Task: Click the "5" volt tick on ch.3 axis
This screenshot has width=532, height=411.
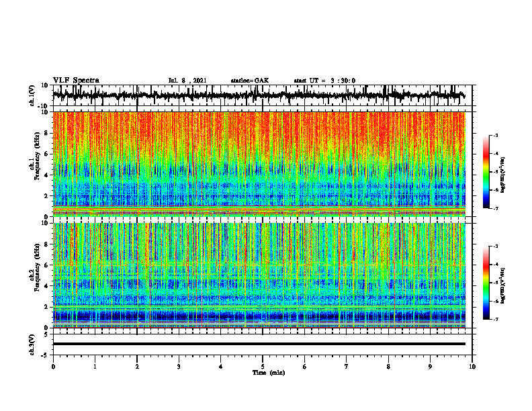Action: pos(46,334)
